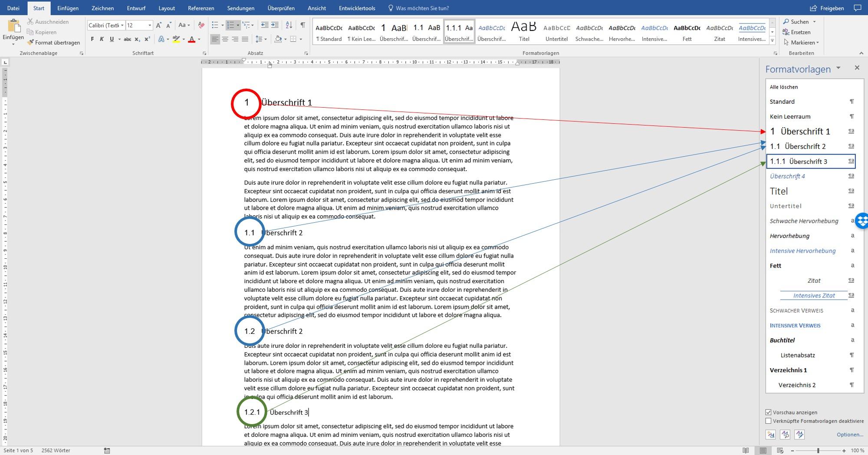This screenshot has width=868, height=455.
Task: Toggle paragraph marks display (¶)
Action: tap(302, 25)
